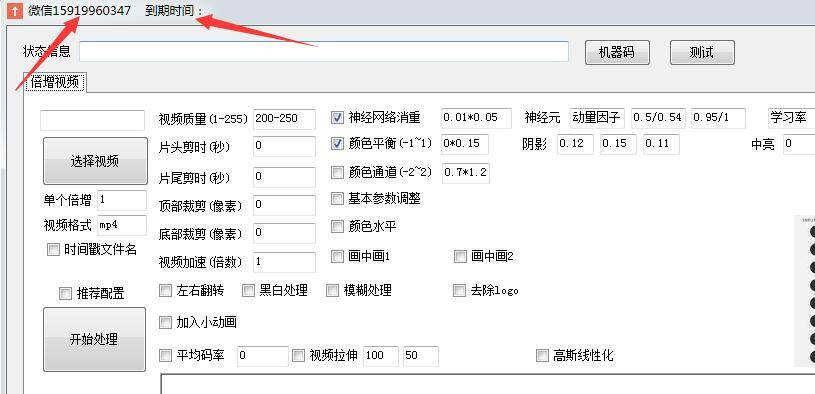Click the 片尾剪时 input field
Viewport: 815px width, 394px height.
click(x=284, y=177)
